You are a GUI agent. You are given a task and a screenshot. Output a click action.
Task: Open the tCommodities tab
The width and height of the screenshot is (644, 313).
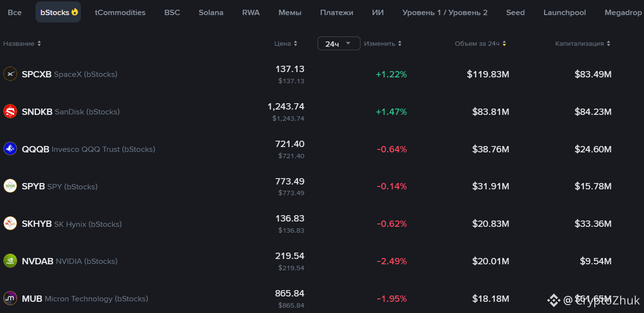[120, 12]
